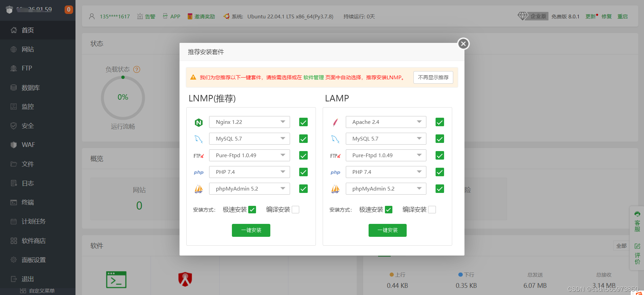
Task: Open 计划任务 in the sidebar
Action: tap(38, 221)
